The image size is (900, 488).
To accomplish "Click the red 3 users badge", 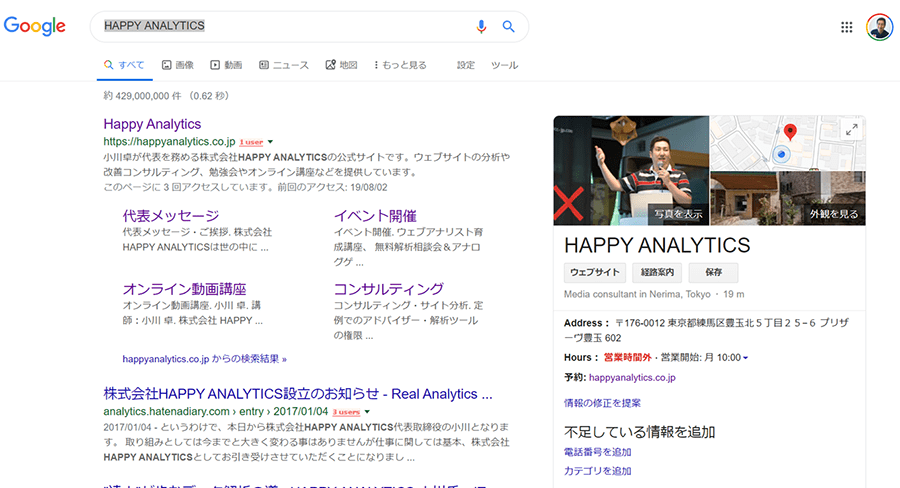I will pos(347,412).
